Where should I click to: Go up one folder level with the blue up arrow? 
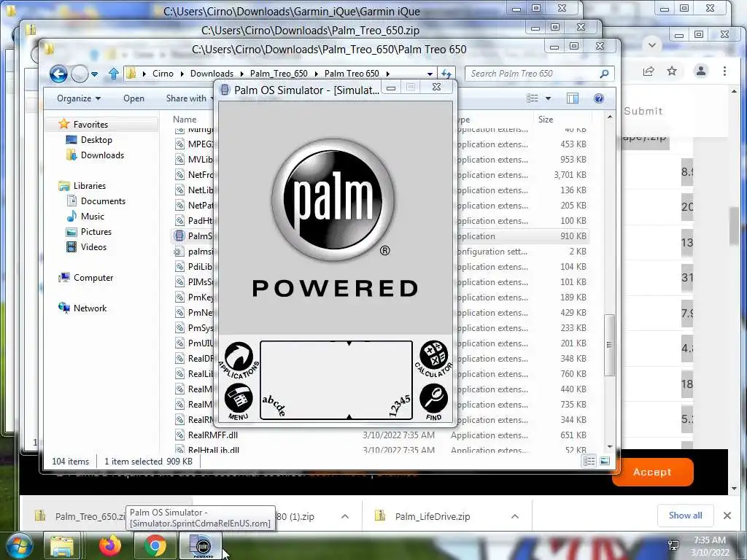click(x=113, y=74)
